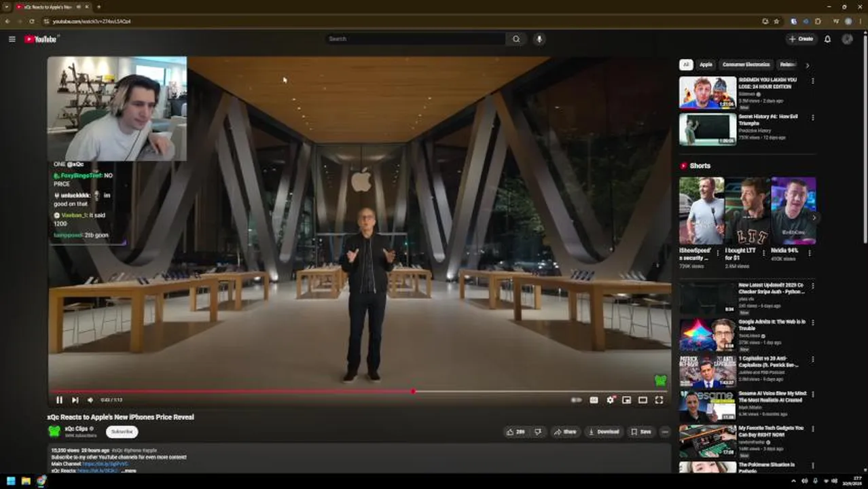Switch to miniplayer mode

tap(626, 400)
